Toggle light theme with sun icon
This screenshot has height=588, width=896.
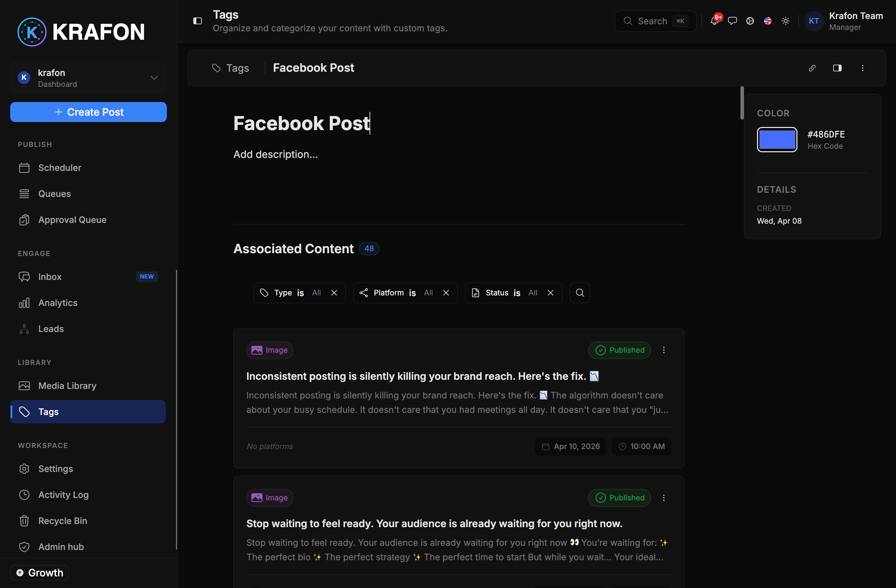[786, 21]
